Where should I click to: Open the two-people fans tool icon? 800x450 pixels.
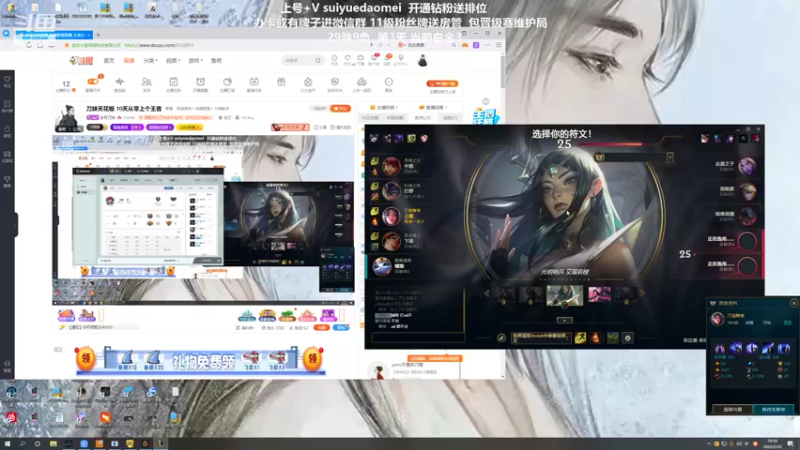(x=146, y=82)
